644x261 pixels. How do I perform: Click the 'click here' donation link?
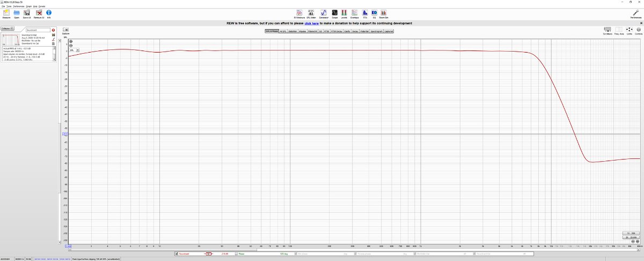311,23
